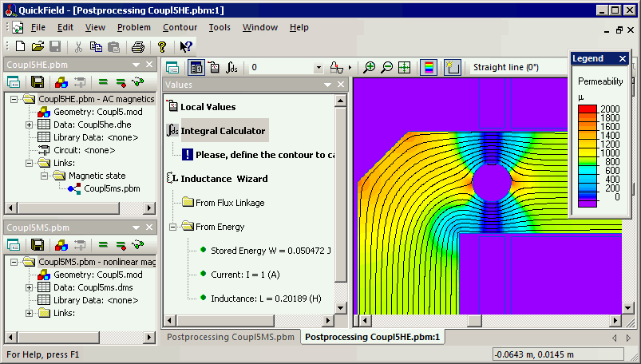Select Local Values in the Values panel

(x=208, y=107)
